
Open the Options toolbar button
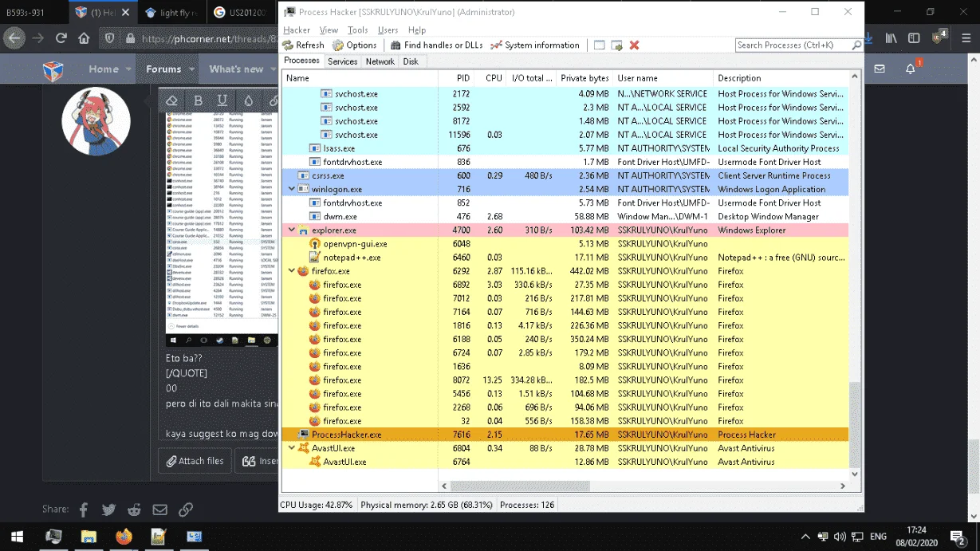[x=355, y=45]
